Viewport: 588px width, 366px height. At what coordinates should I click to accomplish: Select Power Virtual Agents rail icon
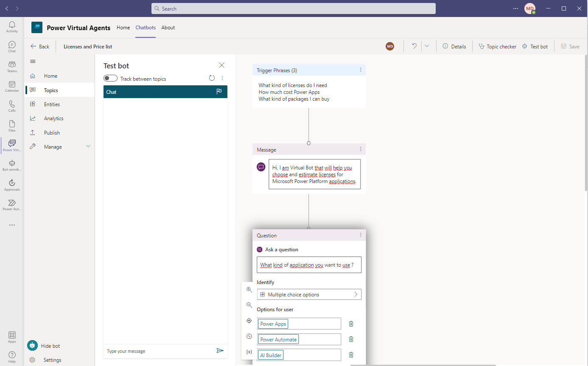pyautogui.click(x=12, y=146)
